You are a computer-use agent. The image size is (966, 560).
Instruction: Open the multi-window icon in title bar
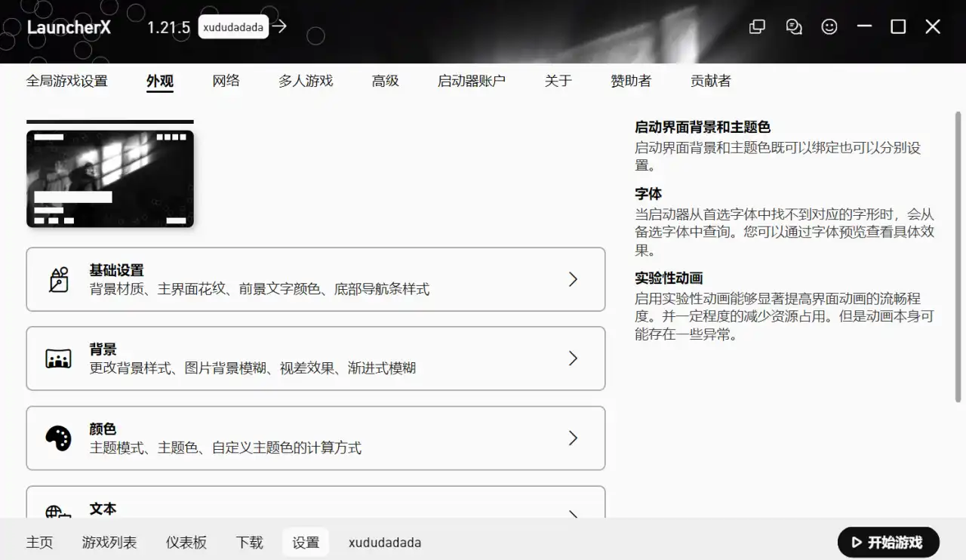point(757,26)
